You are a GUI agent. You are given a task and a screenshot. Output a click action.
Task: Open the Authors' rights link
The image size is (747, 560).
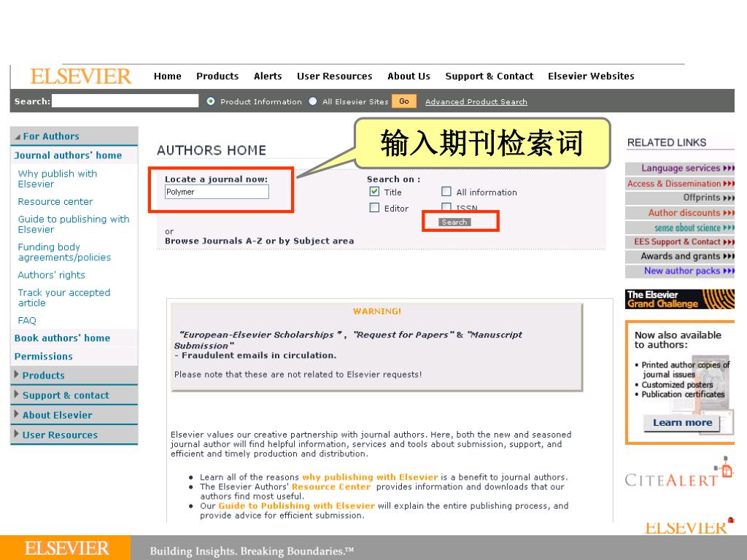52,275
